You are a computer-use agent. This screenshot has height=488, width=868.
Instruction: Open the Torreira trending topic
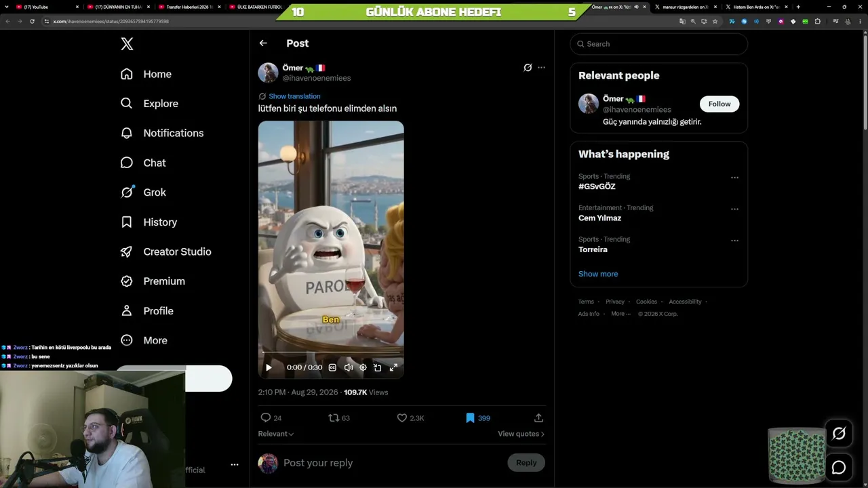(593, 249)
